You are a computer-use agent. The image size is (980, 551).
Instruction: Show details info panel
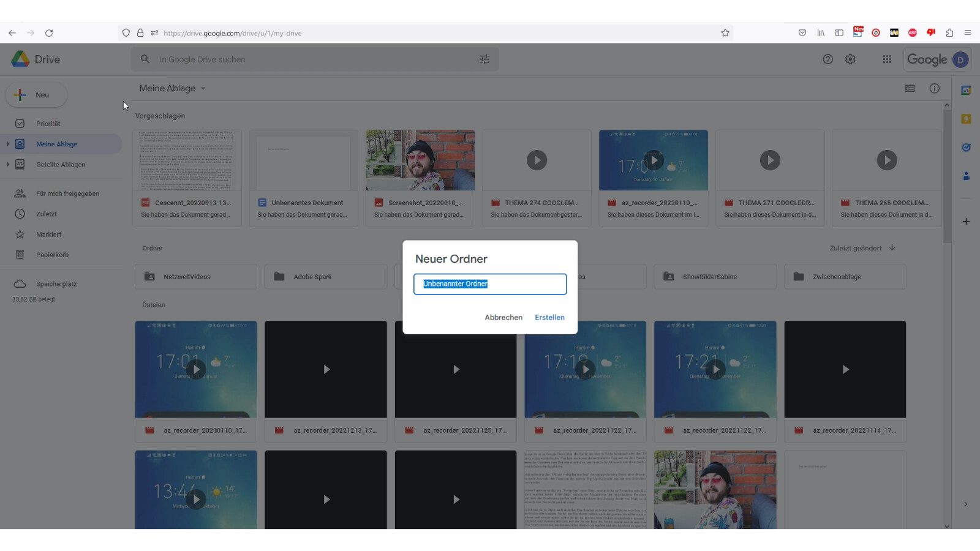[x=934, y=88]
